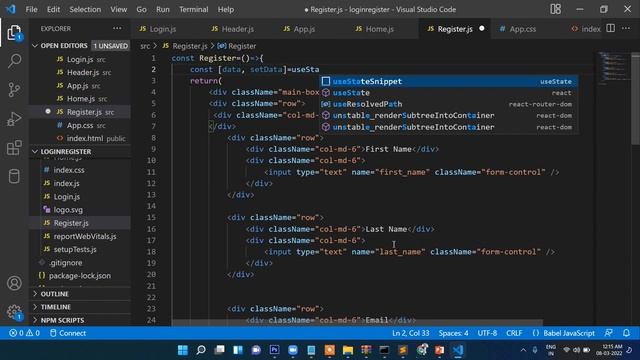640x360 pixels.
Task: Change encoding via UTF-8
Action: pos(487,333)
